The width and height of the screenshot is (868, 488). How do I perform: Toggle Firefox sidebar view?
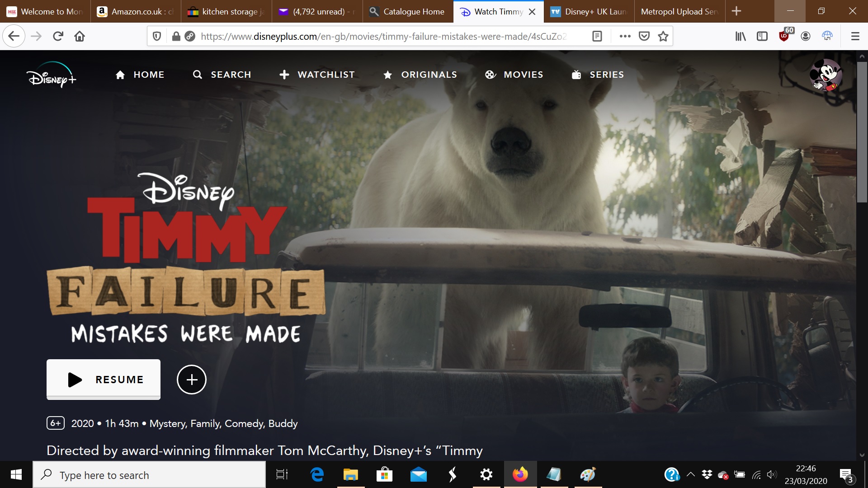tap(762, 36)
